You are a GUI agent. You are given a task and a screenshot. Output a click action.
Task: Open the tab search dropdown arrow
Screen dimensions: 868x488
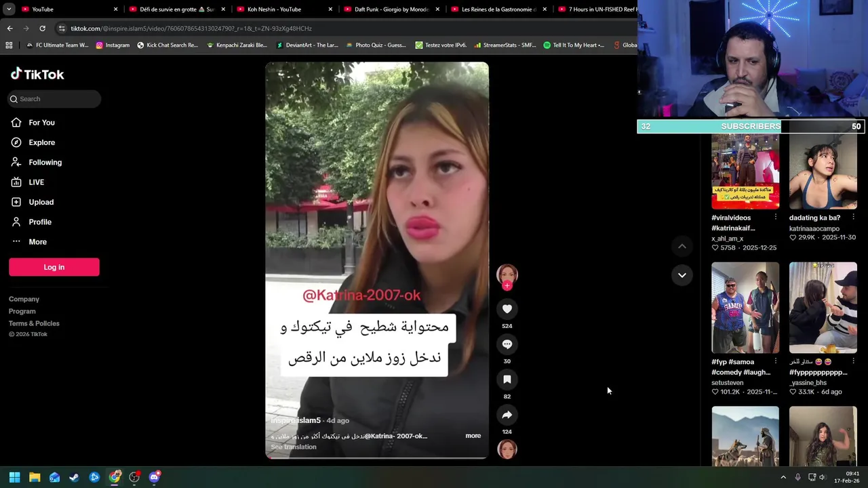9,9
